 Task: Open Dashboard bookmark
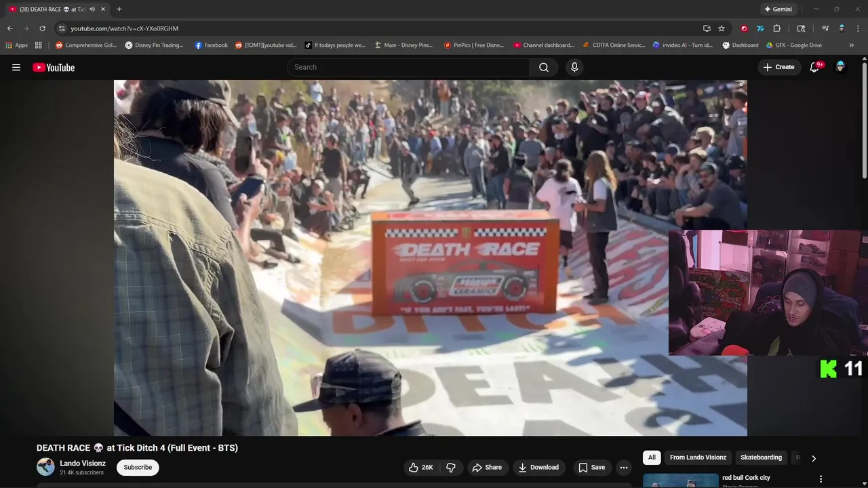(741, 45)
